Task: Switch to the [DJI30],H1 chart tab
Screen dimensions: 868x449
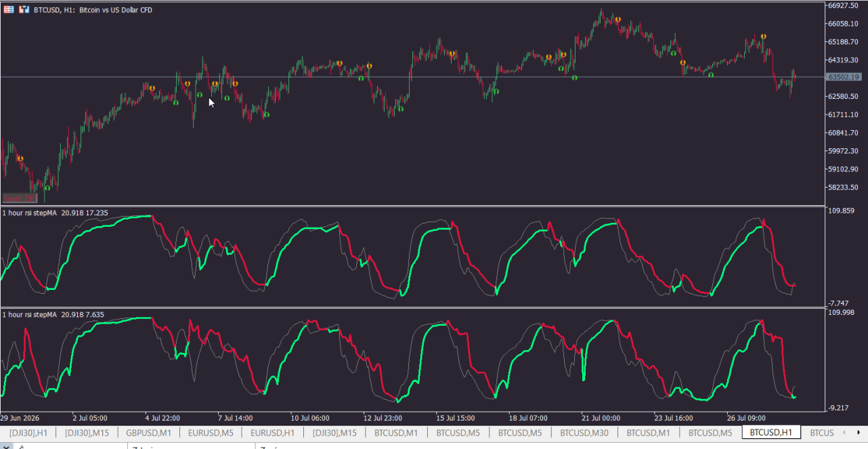Action: [28, 433]
